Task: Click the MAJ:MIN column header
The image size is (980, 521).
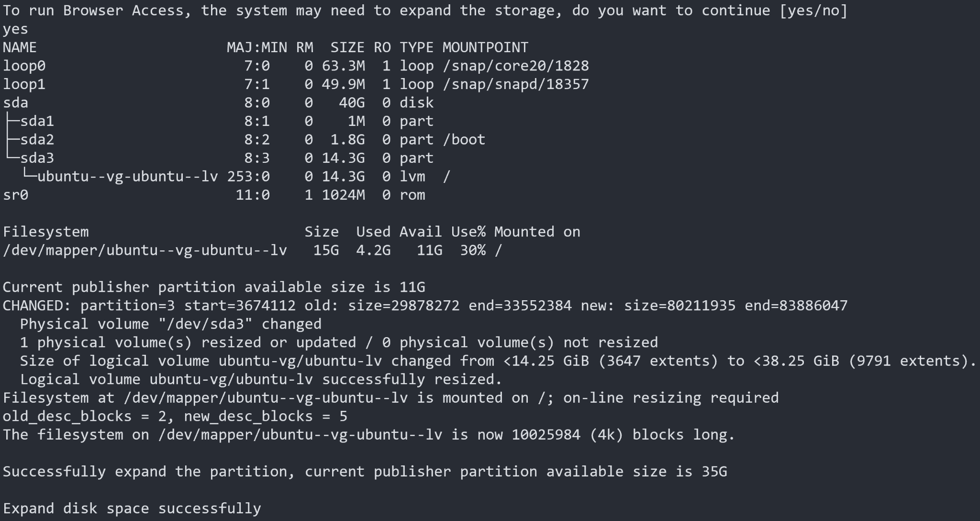Action: tap(257, 47)
